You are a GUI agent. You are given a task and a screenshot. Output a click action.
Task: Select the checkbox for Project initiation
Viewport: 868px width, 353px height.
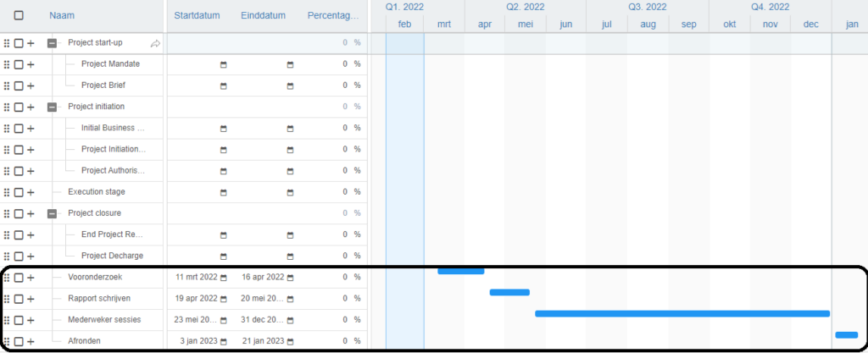(19, 108)
